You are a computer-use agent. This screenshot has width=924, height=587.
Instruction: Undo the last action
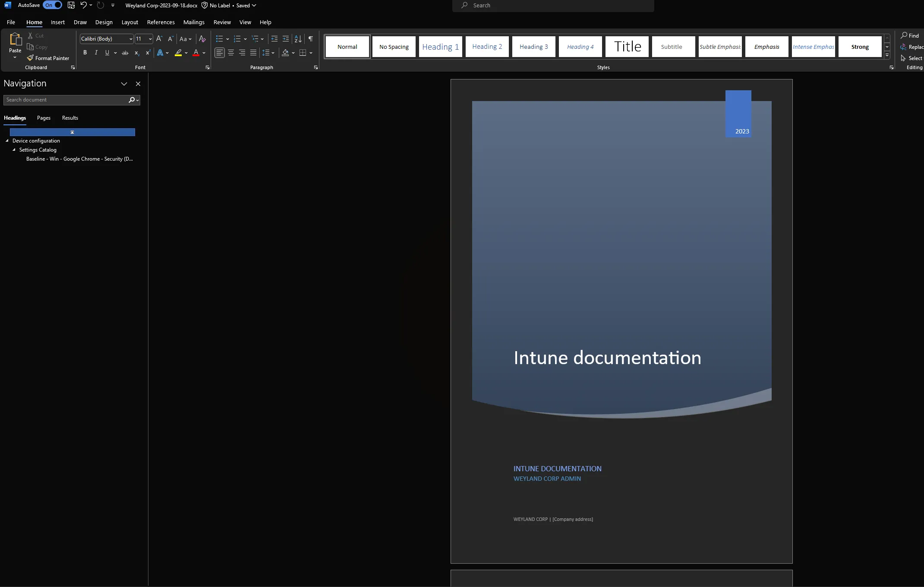83,5
